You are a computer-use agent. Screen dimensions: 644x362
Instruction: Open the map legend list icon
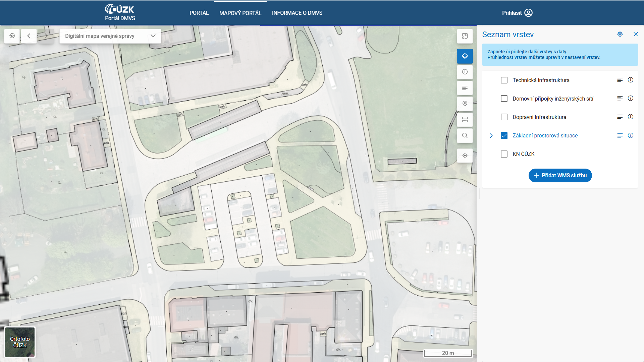coord(465,88)
